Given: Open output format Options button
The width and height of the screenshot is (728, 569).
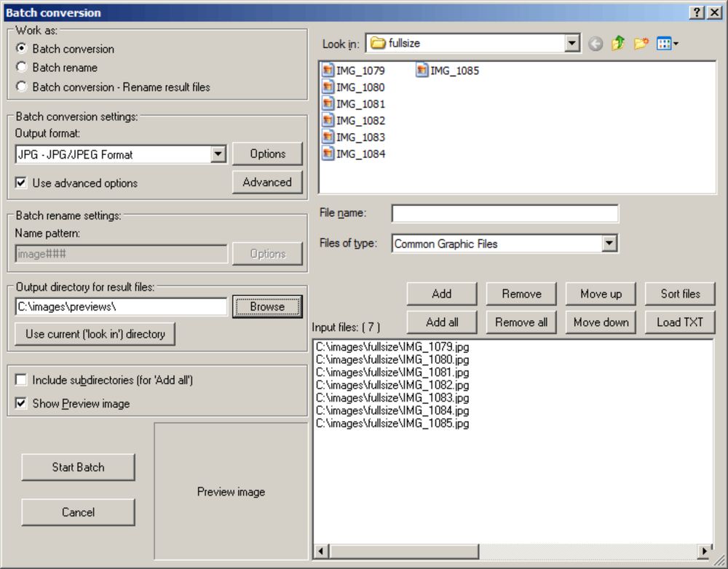Looking at the screenshot, I should (267, 154).
